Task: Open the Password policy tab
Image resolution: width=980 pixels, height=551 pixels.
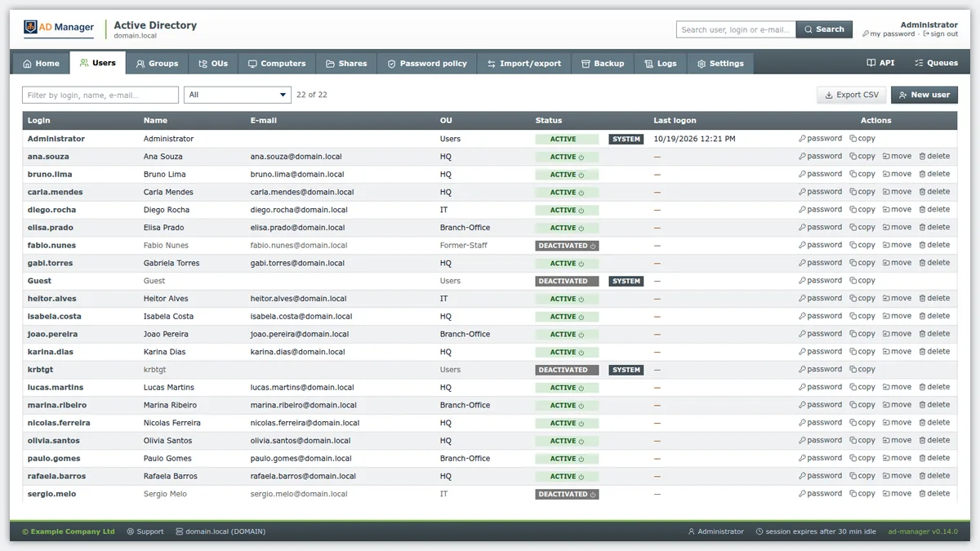Action: 427,64
